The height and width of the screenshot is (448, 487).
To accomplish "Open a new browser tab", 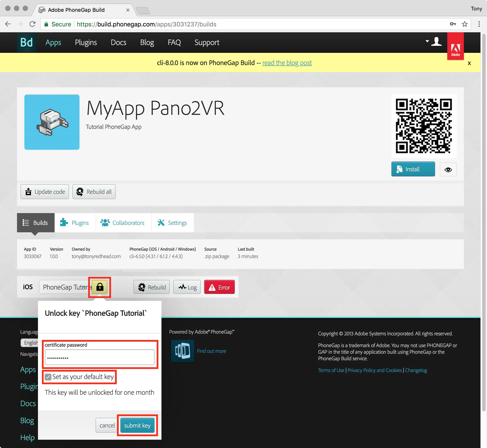I will (x=143, y=10).
